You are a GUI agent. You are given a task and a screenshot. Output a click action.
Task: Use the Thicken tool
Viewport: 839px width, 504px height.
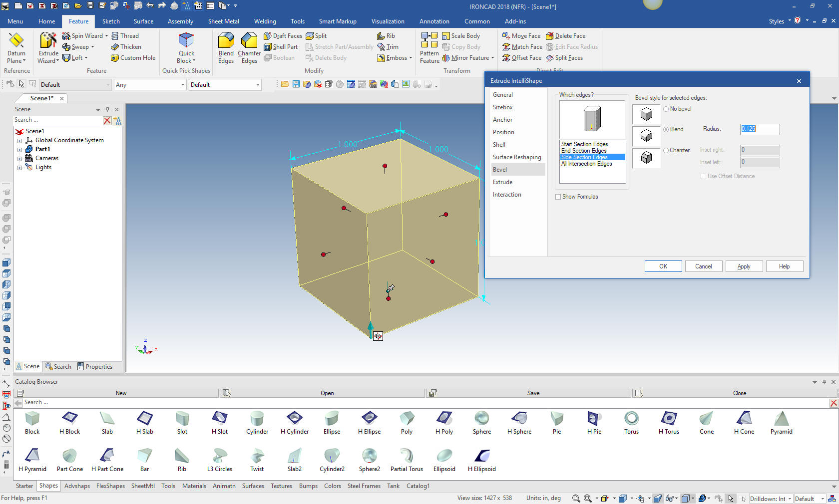click(126, 47)
